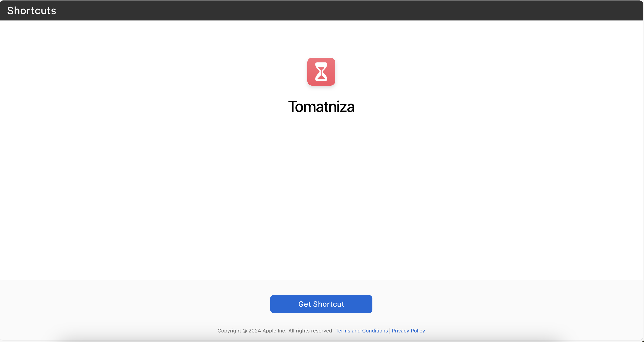Click the word 'Shortcut' on blue button
The height and width of the screenshot is (342, 644).
tap(329, 304)
